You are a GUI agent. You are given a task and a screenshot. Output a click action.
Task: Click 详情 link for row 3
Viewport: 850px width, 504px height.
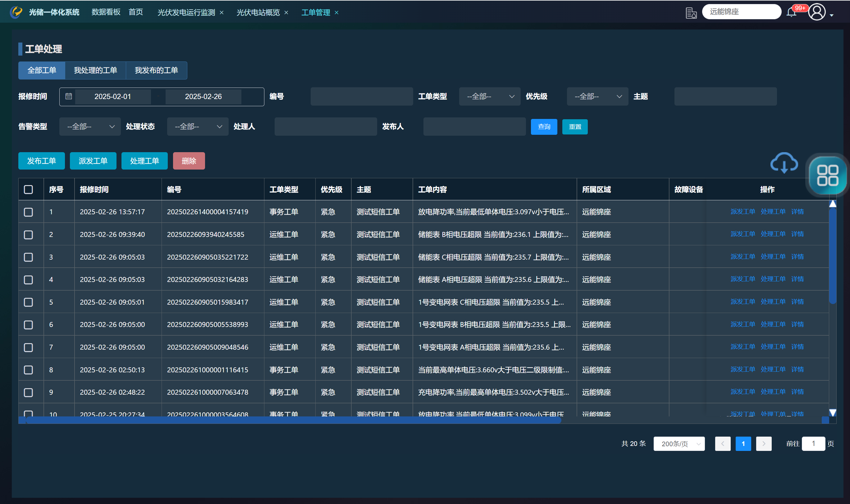[x=797, y=257]
